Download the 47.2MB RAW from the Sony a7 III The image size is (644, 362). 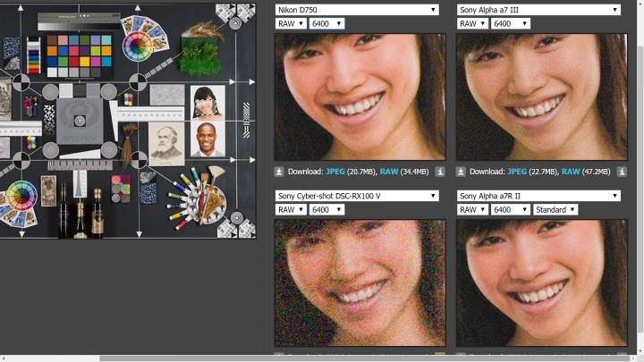(571, 172)
